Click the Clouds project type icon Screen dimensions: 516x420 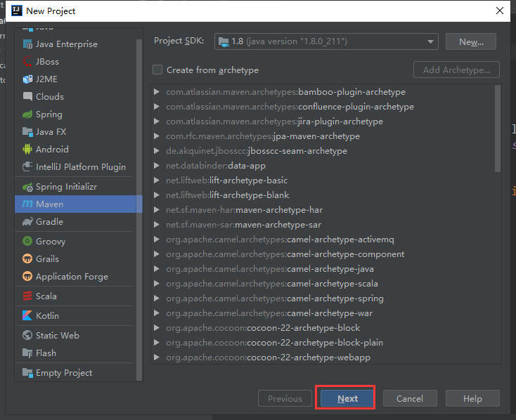pyautogui.click(x=27, y=97)
